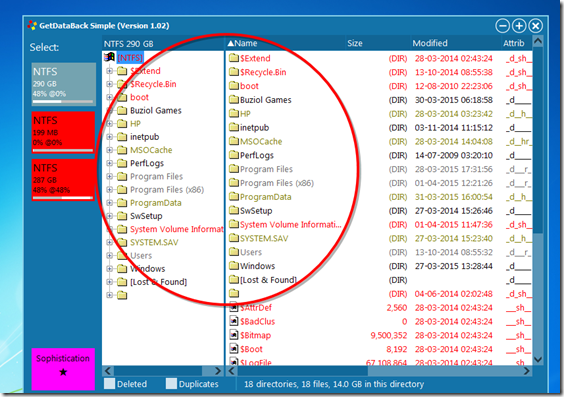The image size is (564, 397).
Task: Click the file list vertical scrollbar thumb
Action: click(x=538, y=141)
